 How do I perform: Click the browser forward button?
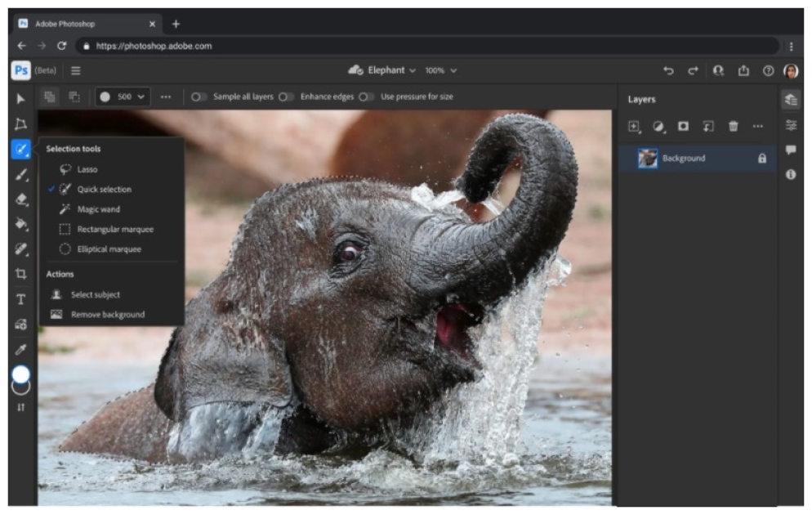tap(42, 46)
